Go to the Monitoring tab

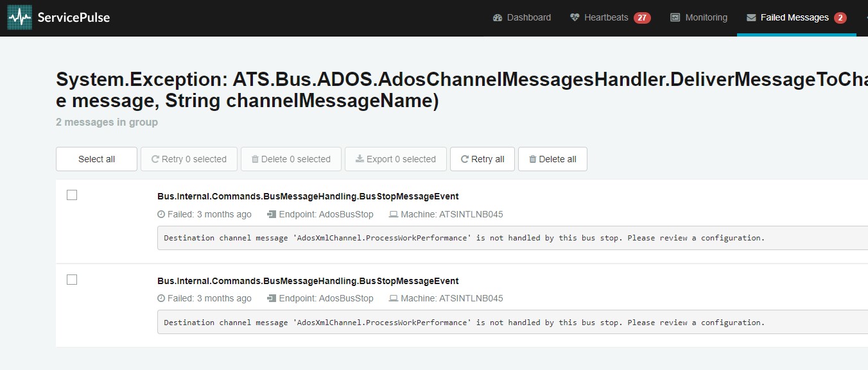(x=699, y=17)
